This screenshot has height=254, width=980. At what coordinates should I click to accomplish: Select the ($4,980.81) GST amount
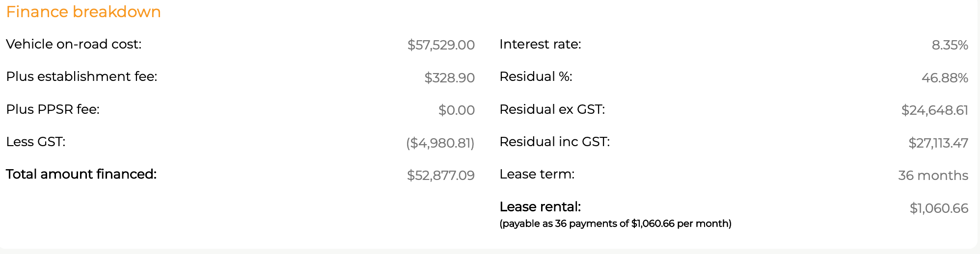pos(440,143)
